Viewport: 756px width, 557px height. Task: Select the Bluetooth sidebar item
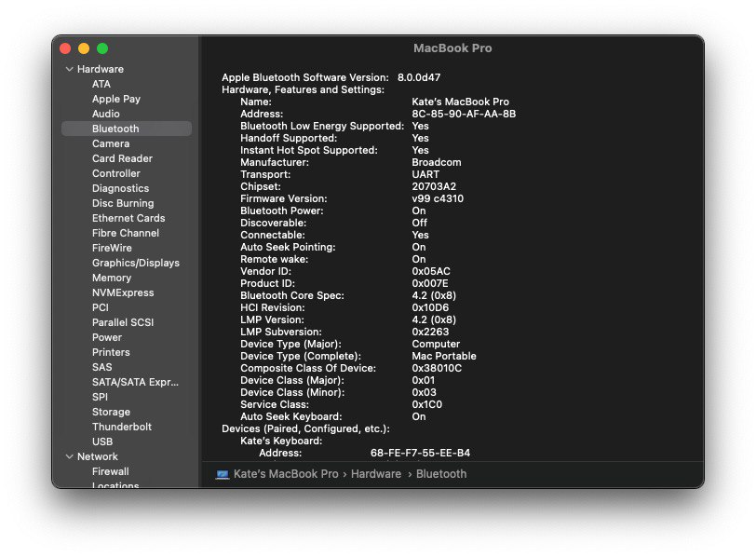click(127, 129)
